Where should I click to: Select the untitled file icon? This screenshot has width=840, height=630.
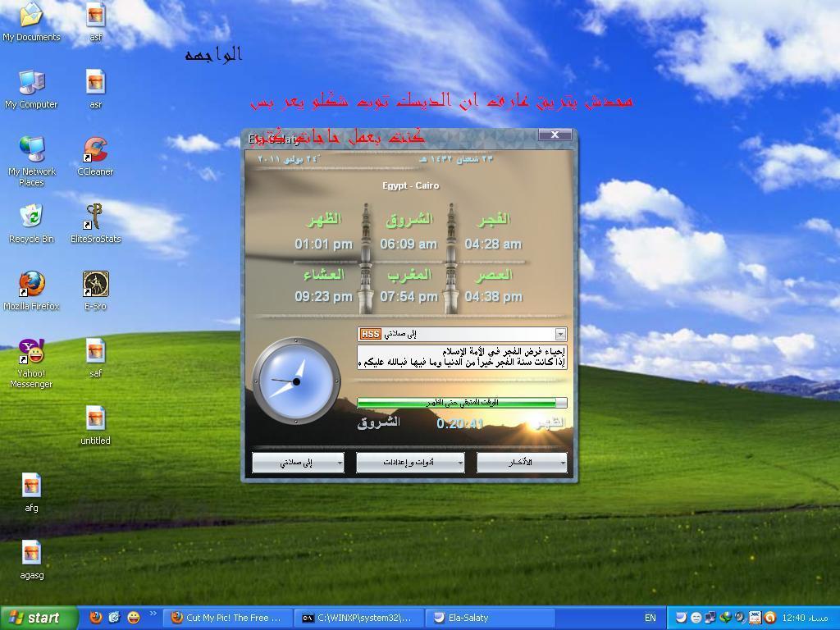(95, 426)
